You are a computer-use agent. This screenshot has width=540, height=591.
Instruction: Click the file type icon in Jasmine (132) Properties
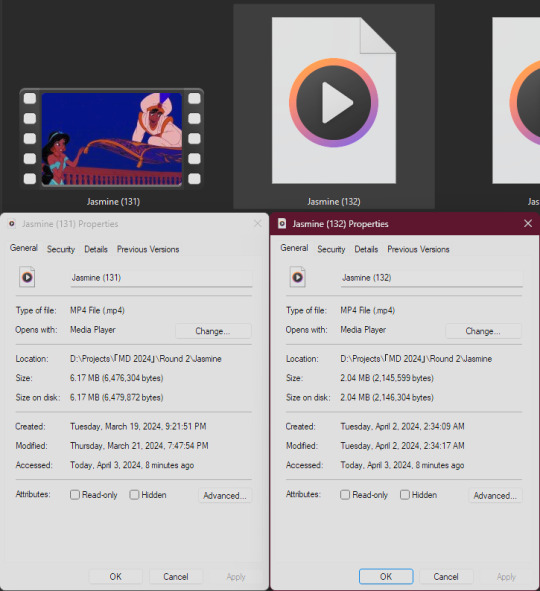pyautogui.click(x=297, y=277)
